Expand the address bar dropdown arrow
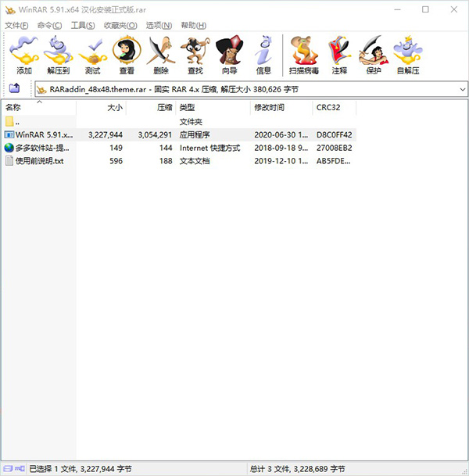This screenshot has height=476, width=469. [463, 90]
